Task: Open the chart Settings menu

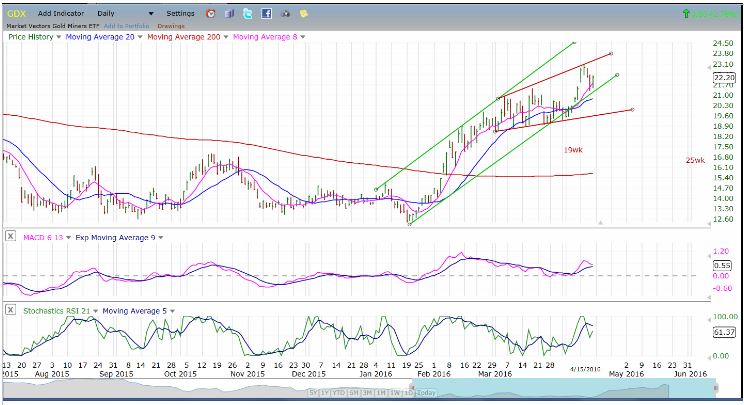Action: pyautogui.click(x=180, y=14)
